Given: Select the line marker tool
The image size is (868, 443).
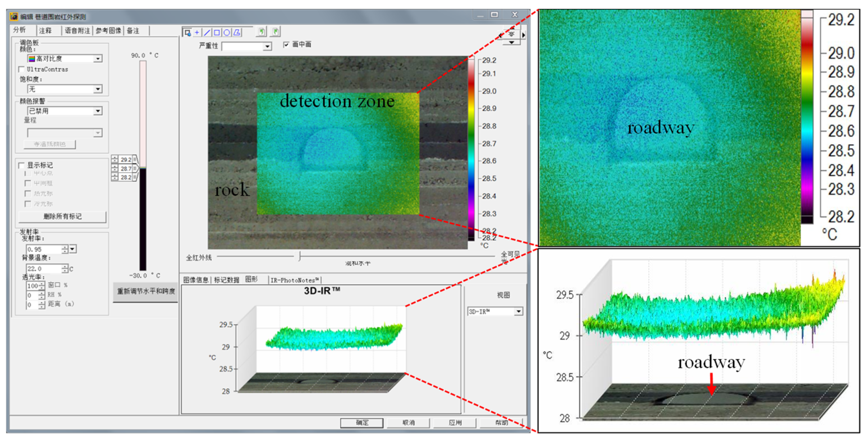Looking at the screenshot, I should (207, 32).
